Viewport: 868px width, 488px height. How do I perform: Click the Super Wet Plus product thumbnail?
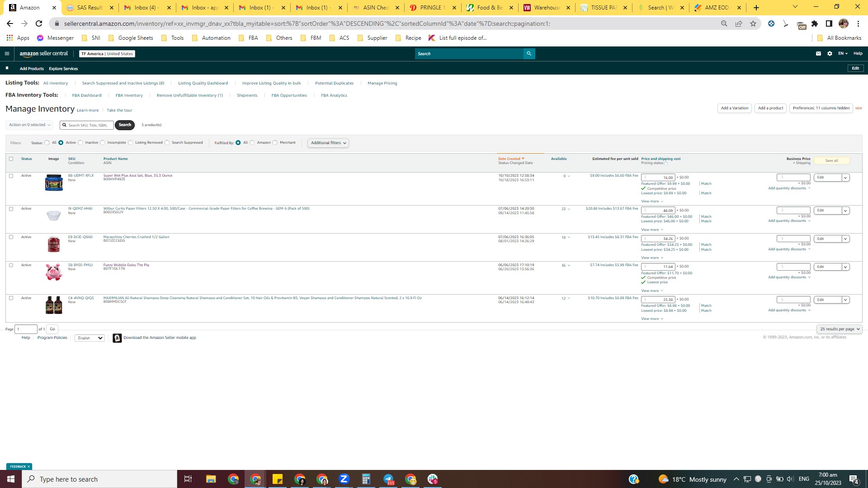pos(54,183)
